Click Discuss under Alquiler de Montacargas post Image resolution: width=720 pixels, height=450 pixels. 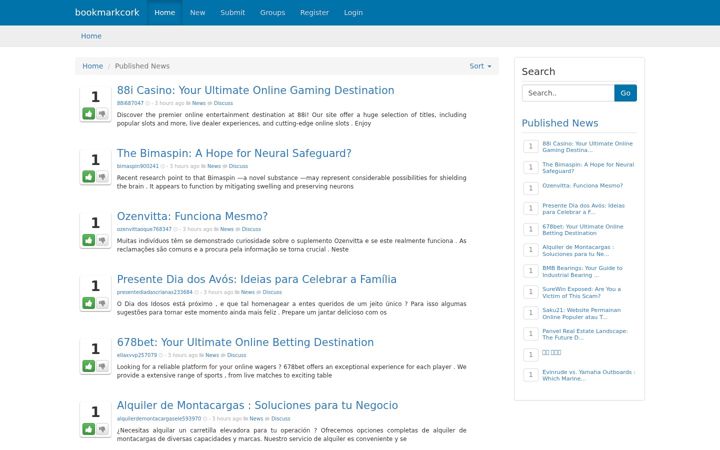[281, 418]
